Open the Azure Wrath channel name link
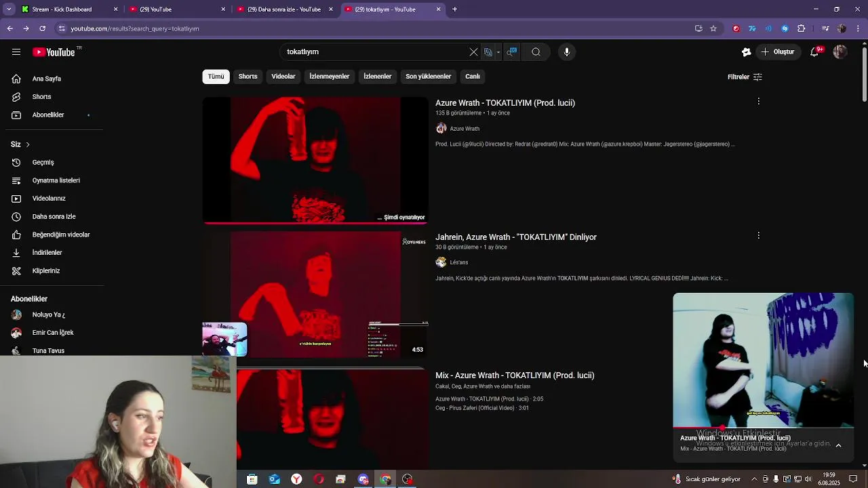Screen dimensions: 868x488 point(465,129)
